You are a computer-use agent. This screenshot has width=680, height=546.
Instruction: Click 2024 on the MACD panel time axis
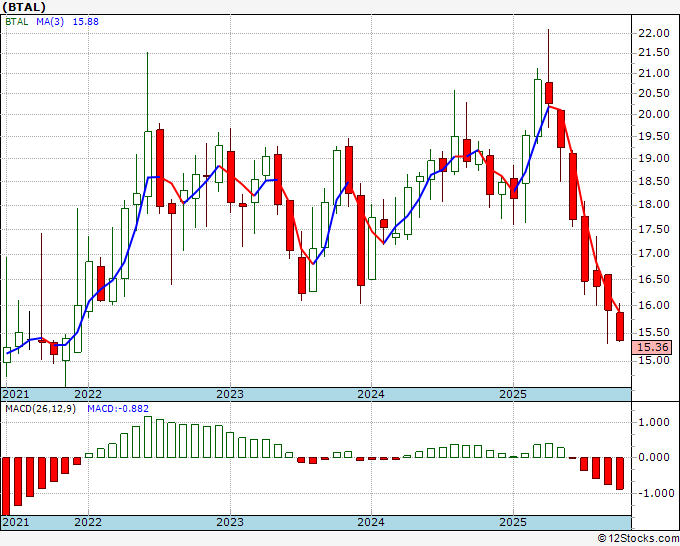371,522
